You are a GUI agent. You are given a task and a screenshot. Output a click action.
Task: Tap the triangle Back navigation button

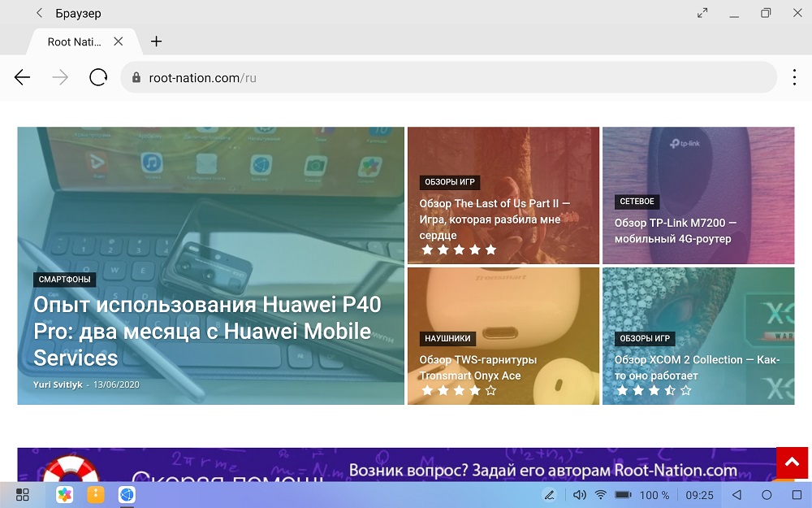pos(736,495)
